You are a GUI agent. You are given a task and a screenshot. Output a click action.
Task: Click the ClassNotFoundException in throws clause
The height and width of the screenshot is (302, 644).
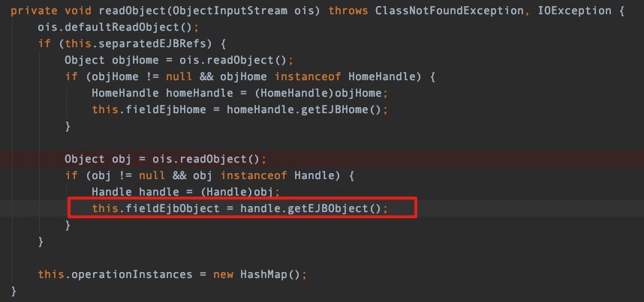coord(450,11)
